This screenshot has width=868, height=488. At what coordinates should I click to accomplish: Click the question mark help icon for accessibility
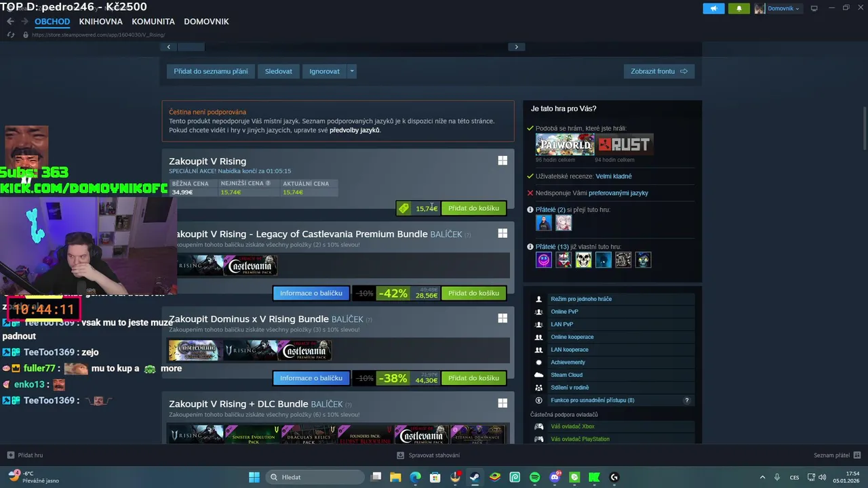pyautogui.click(x=687, y=401)
